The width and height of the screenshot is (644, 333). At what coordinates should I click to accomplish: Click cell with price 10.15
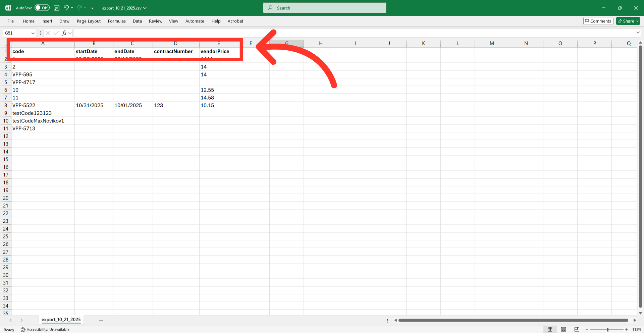click(218, 105)
